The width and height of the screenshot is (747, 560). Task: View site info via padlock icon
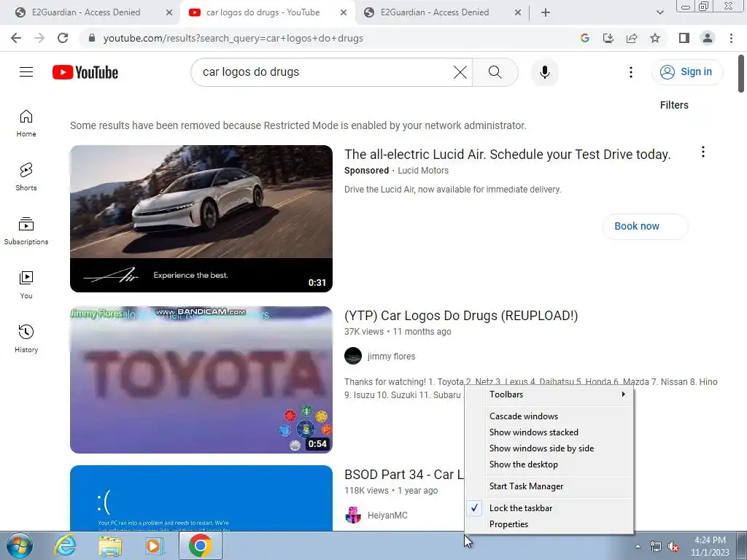tap(92, 38)
